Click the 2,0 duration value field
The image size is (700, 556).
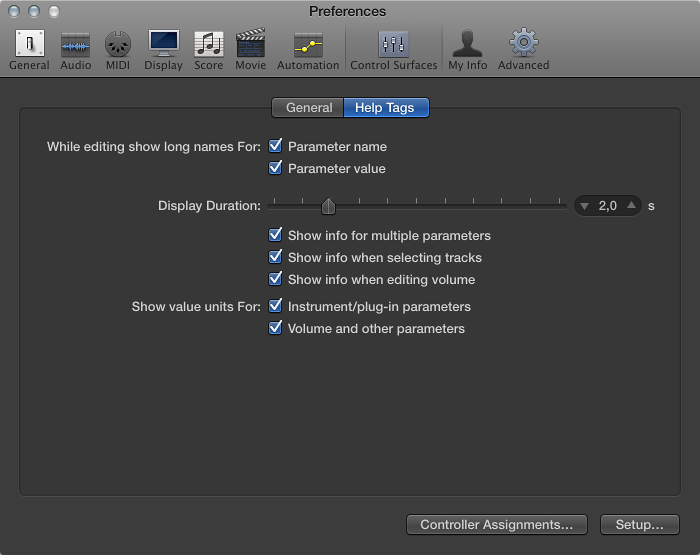608,206
